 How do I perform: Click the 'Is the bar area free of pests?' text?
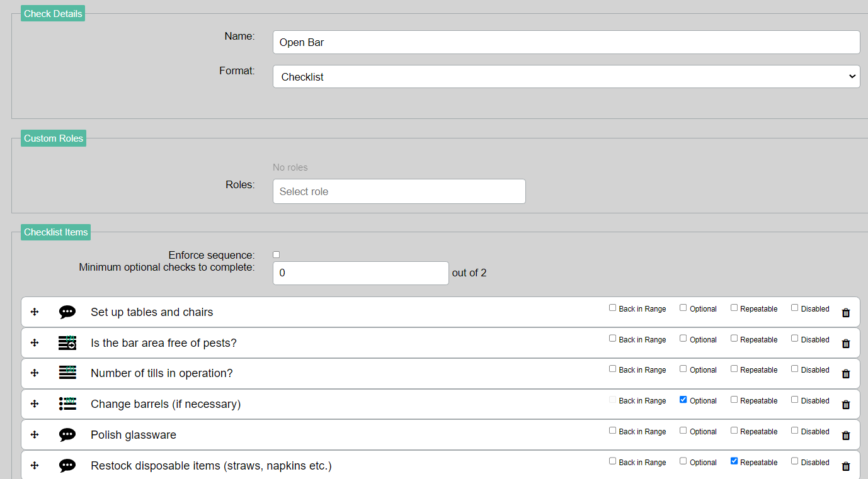pos(164,343)
